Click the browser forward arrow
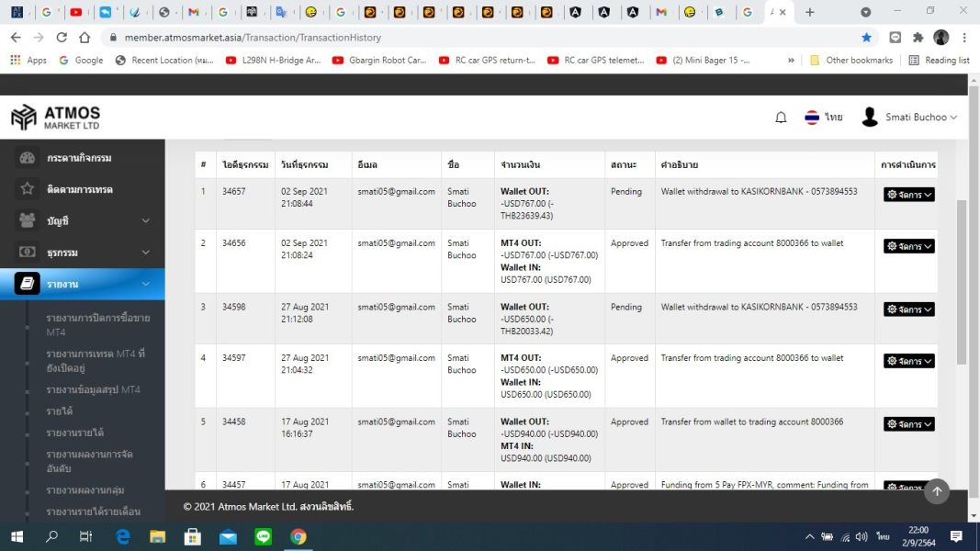Screen dimensions: 980x551 coord(39,38)
